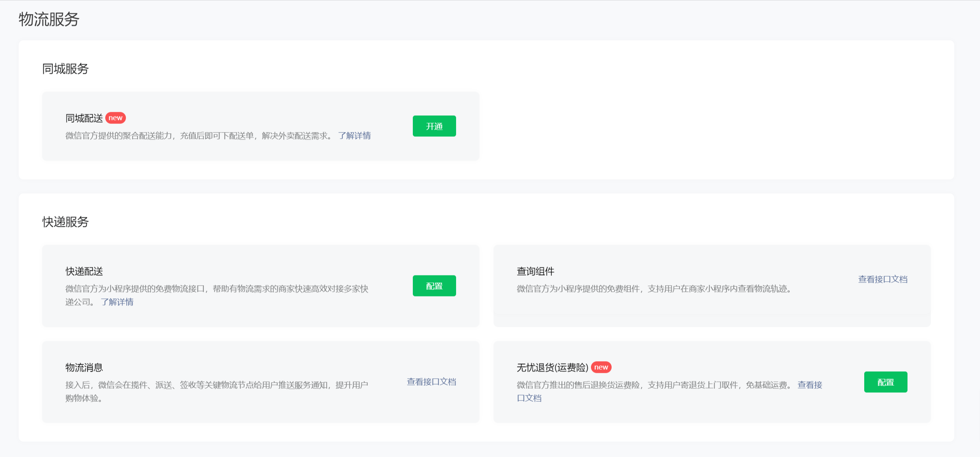The height and width of the screenshot is (457, 980).
Task: Click the new badge beside 无忧退货(运费险)
Action: pos(601,367)
